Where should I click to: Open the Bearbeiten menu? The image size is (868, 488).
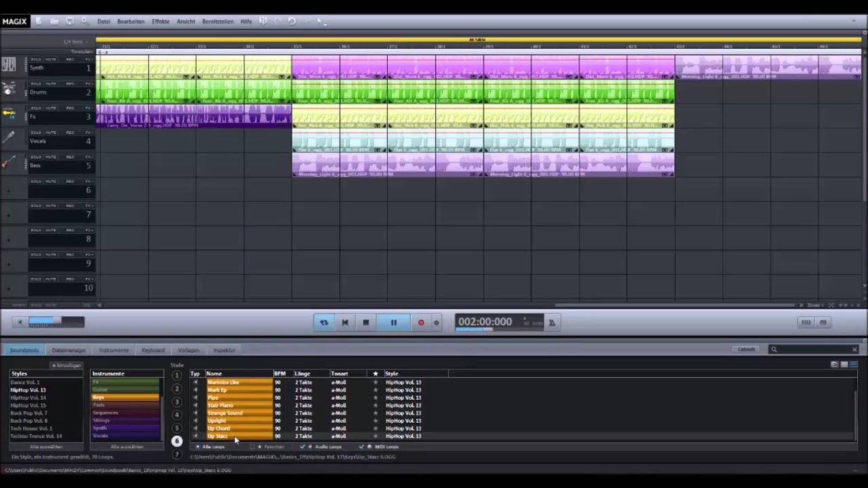point(131,21)
